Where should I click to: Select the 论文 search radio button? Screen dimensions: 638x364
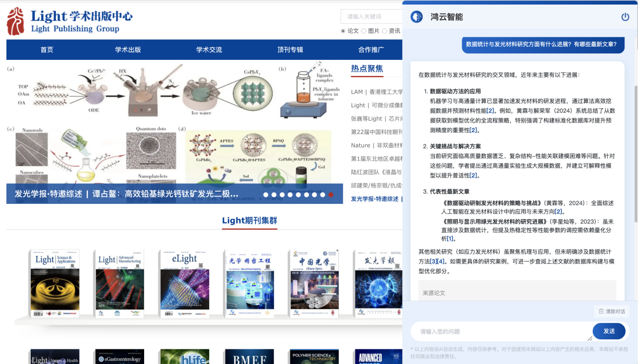coord(344,31)
